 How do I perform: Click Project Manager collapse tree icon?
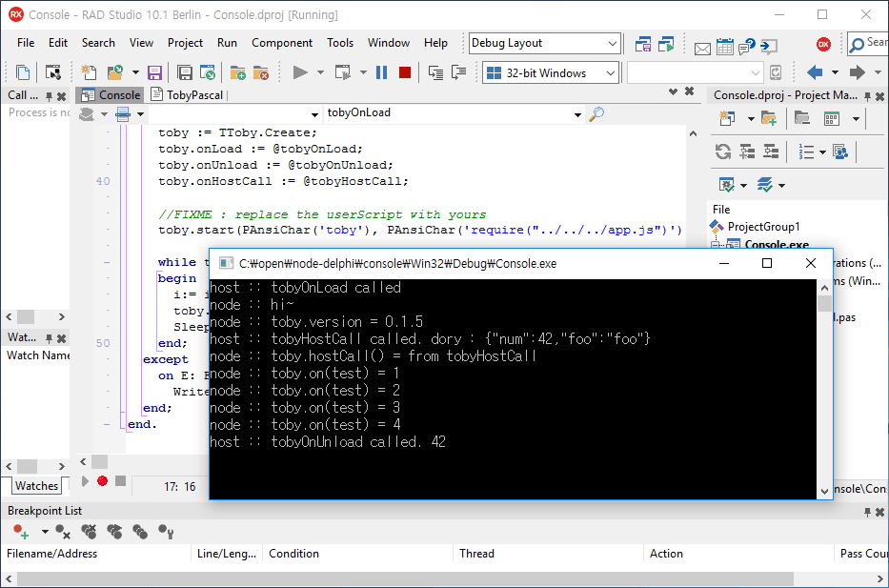coord(771,152)
